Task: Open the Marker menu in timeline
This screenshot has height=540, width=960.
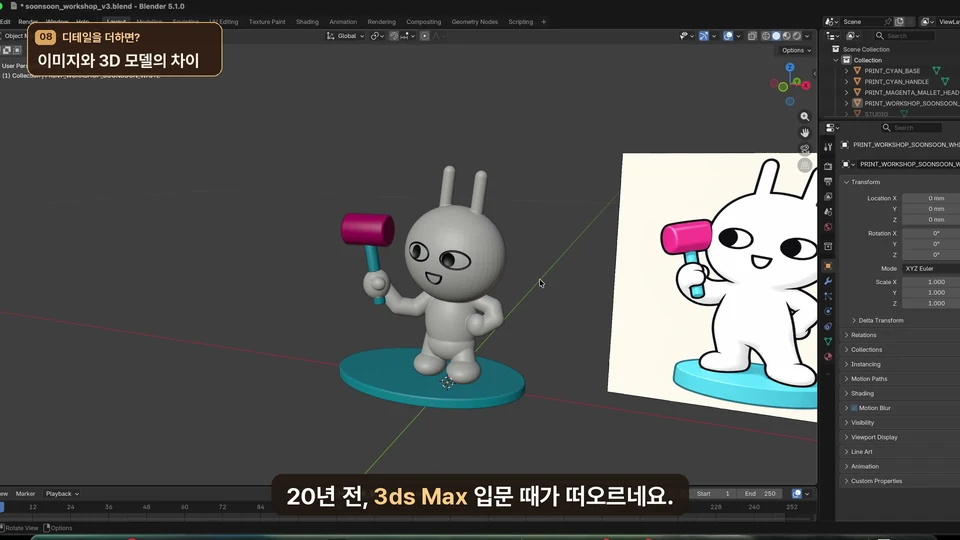Action: tap(25, 493)
